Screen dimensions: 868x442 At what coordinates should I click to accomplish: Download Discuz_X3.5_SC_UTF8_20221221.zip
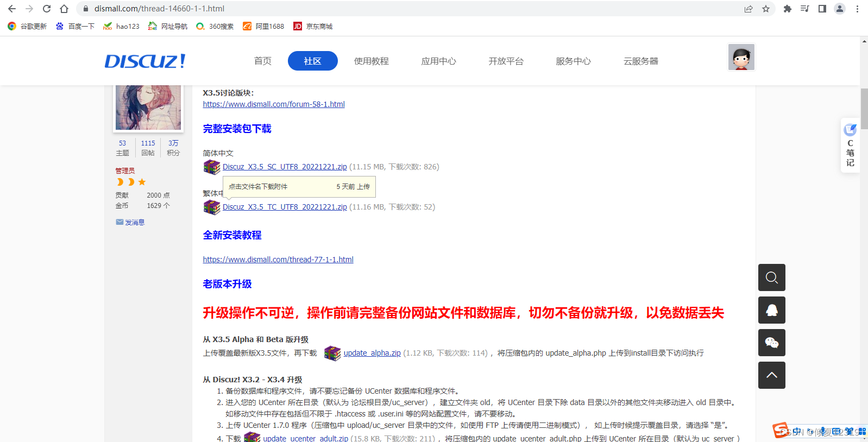(285, 167)
